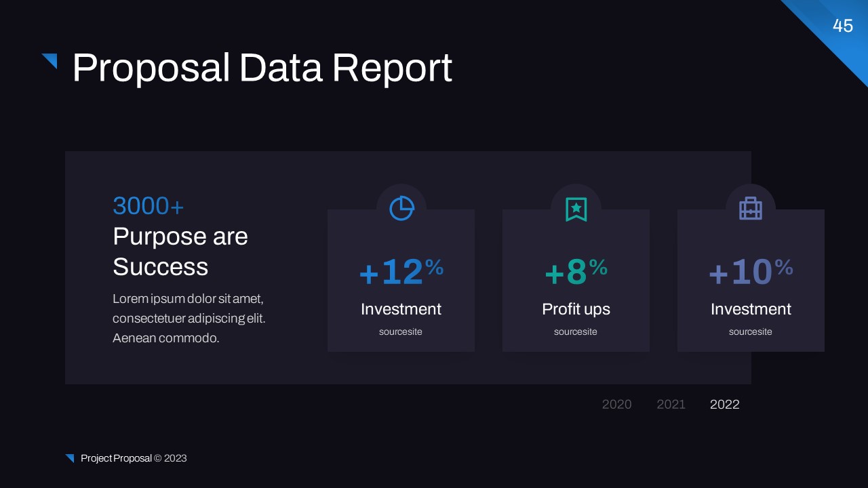Select the Lorem ipsum paragraph
This screenshot has height=488, width=868.
click(189, 319)
